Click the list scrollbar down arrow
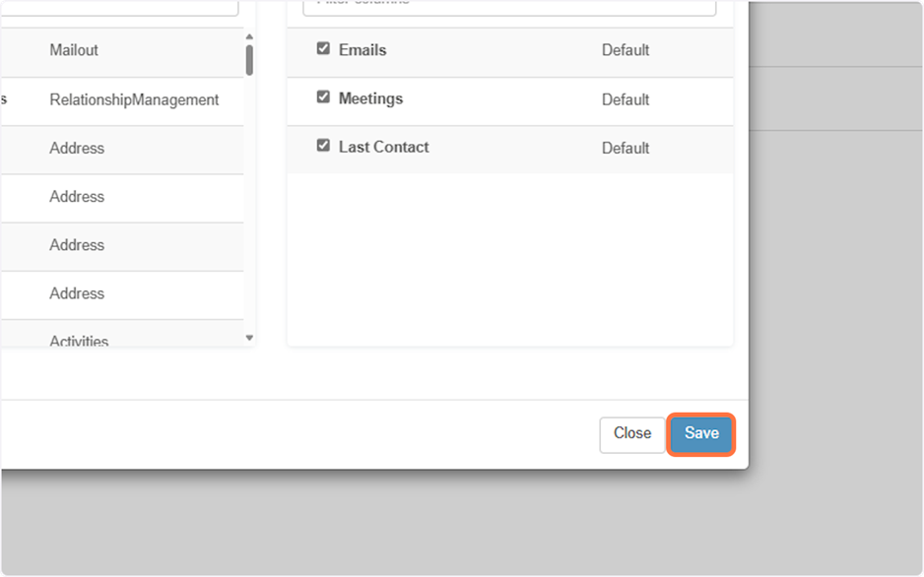 coord(249,338)
